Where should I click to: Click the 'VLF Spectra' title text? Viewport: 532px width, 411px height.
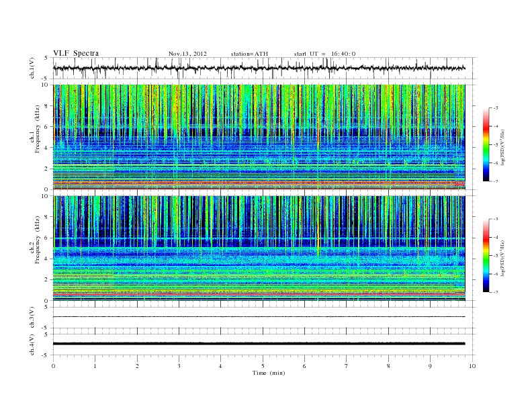click(x=76, y=53)
